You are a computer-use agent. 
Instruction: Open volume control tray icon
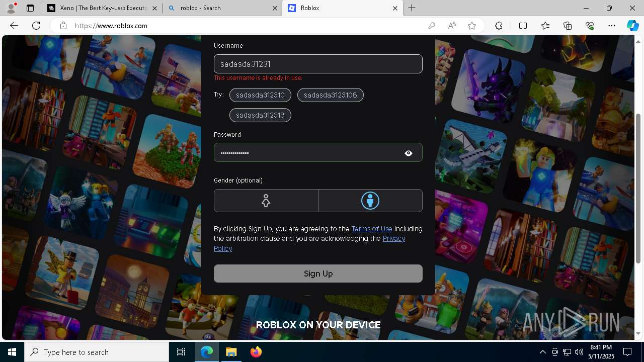(x=579, y=352)
